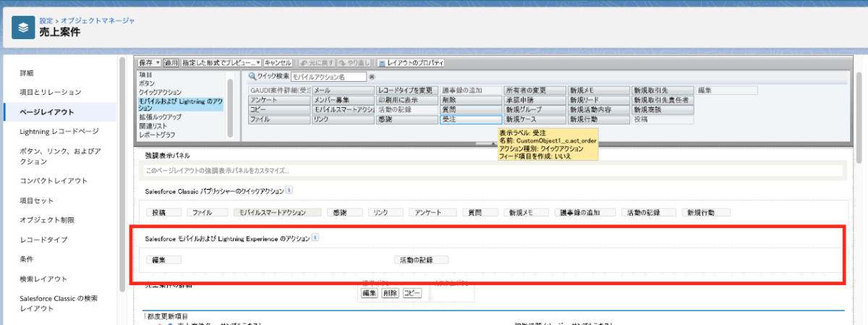This screenshot has width=868, height=325.
Task: Open 指定した形式でプレビュー dropdown
Action: point(221,63)
